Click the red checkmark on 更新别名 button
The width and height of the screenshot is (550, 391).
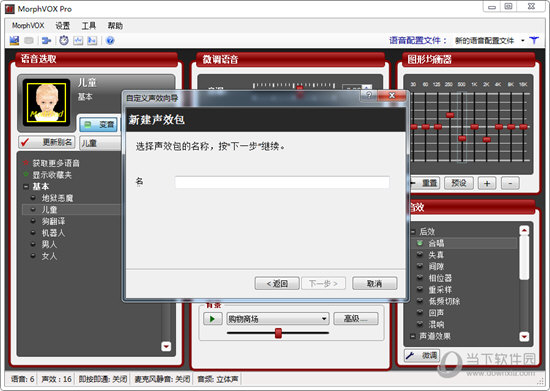[x=25, y=142]
